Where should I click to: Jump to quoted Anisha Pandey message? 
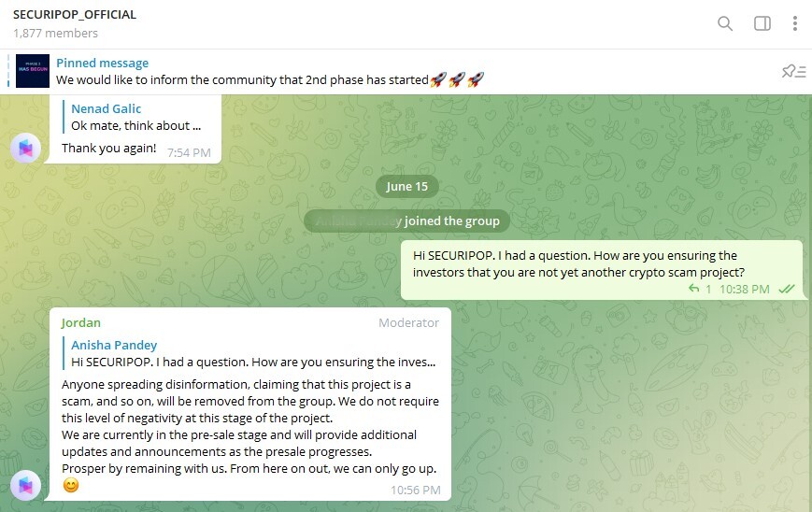[249, 353]
